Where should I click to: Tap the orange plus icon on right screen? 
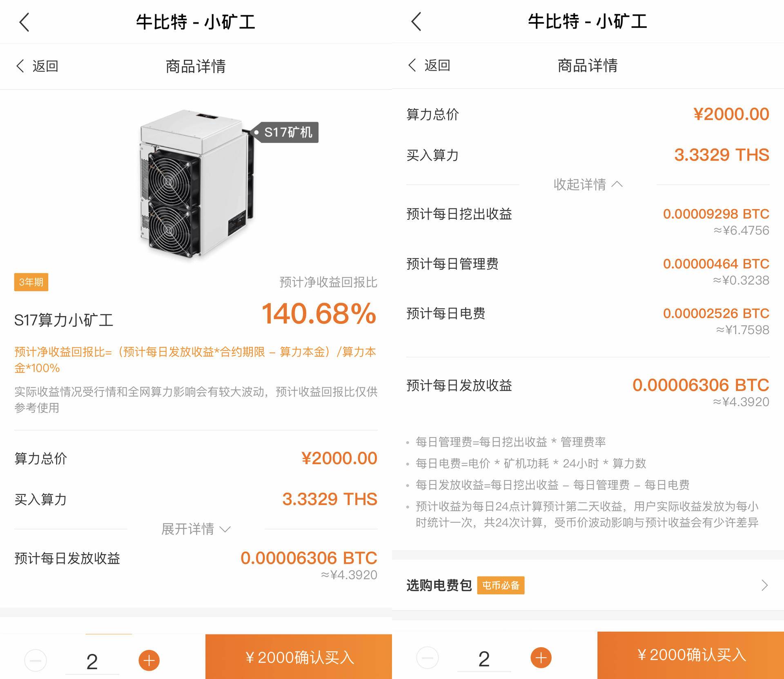tap(541, 657)
